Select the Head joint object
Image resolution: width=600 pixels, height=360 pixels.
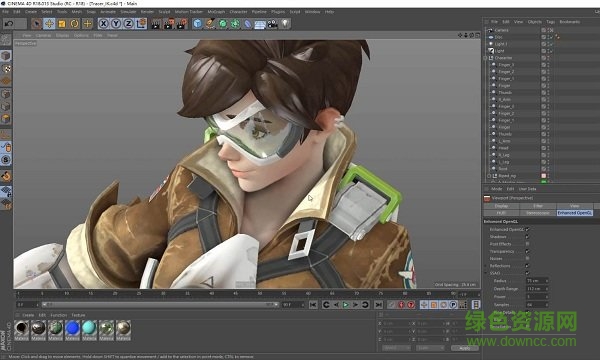(503, 148)
